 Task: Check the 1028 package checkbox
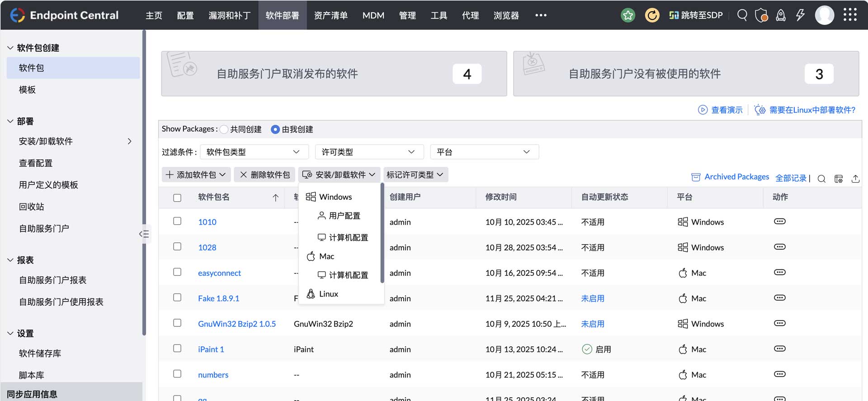[177, 246]
